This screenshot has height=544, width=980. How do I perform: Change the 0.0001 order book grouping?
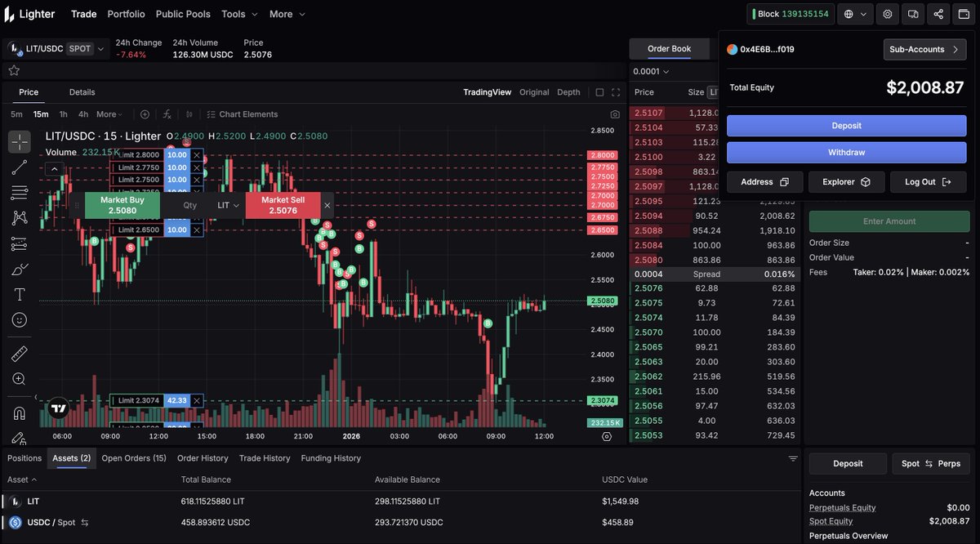[x=653, y=71]
